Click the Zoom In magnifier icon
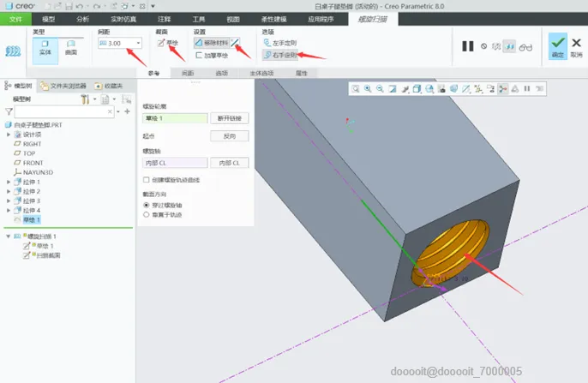This screenshot has width=588, height=383. pyautogui.click(x=368, y=89)
